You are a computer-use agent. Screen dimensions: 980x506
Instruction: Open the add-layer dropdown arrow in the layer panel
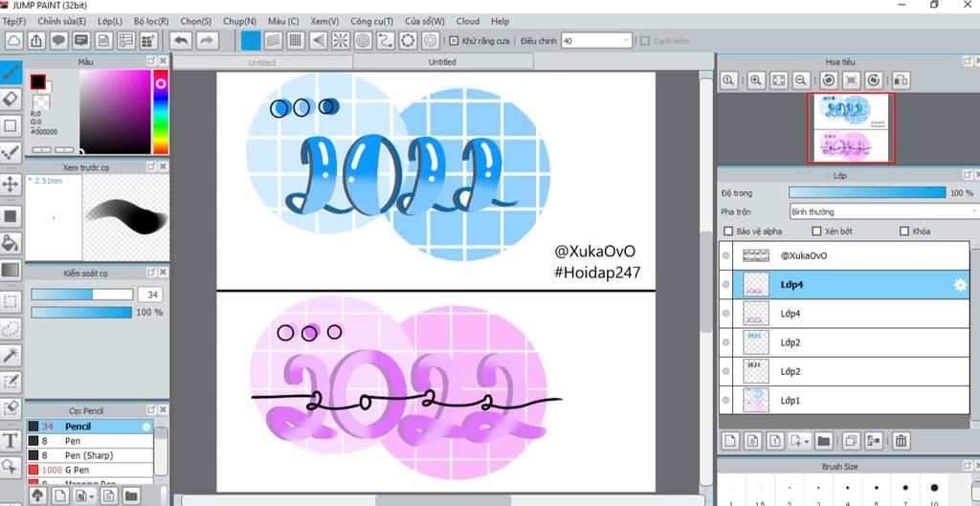click(x=806, y=441)
